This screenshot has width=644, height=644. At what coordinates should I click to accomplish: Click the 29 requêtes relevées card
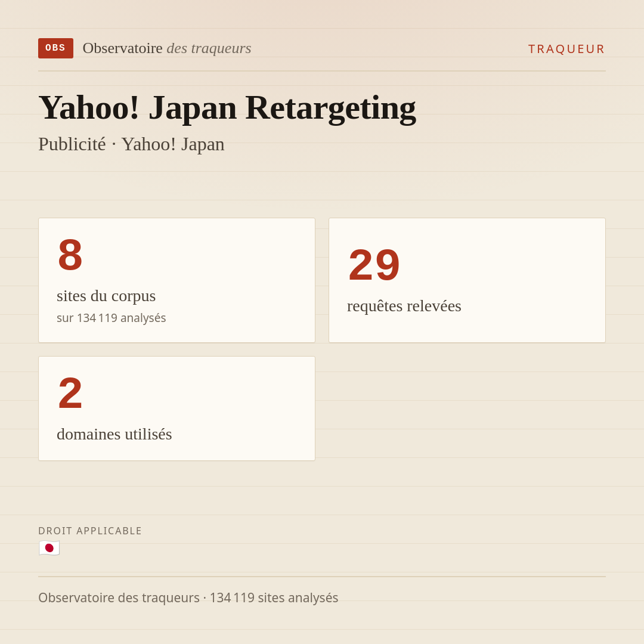pos(467,280)
